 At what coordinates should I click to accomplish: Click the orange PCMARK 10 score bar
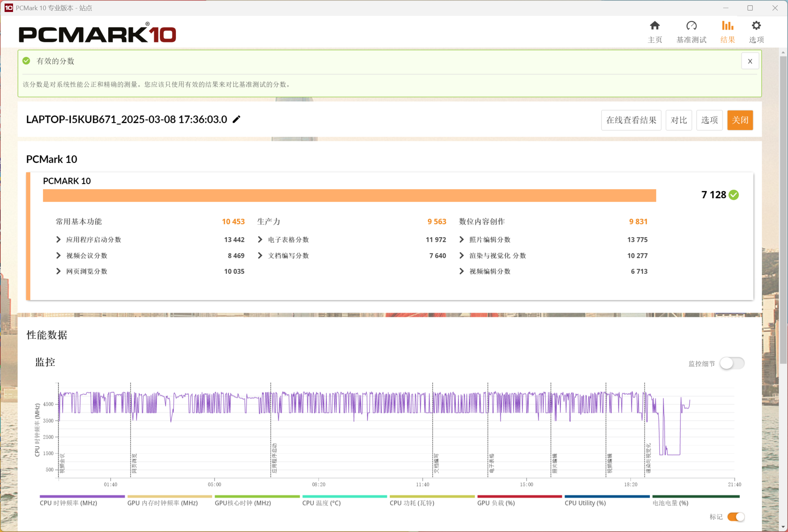tap(350, 196)
